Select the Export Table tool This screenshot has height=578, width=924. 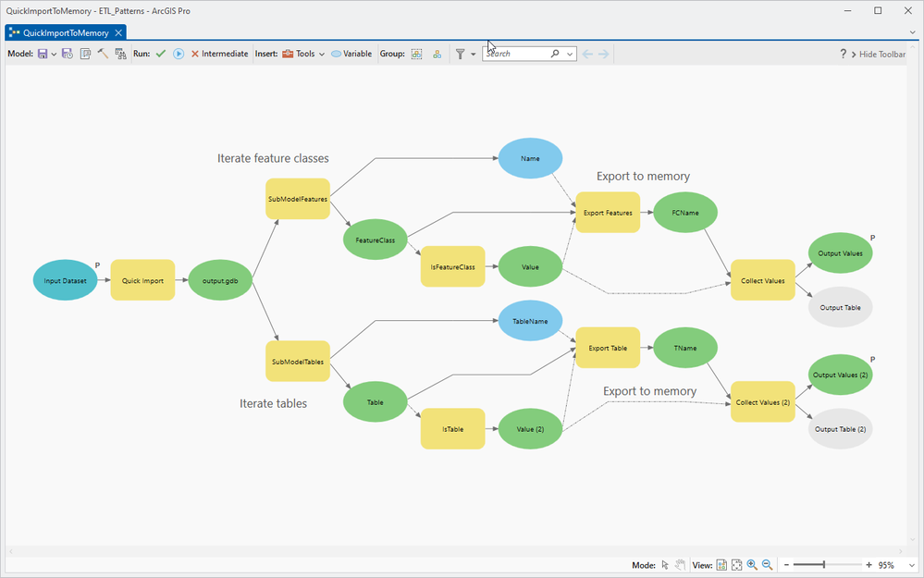tap(608, 348)
